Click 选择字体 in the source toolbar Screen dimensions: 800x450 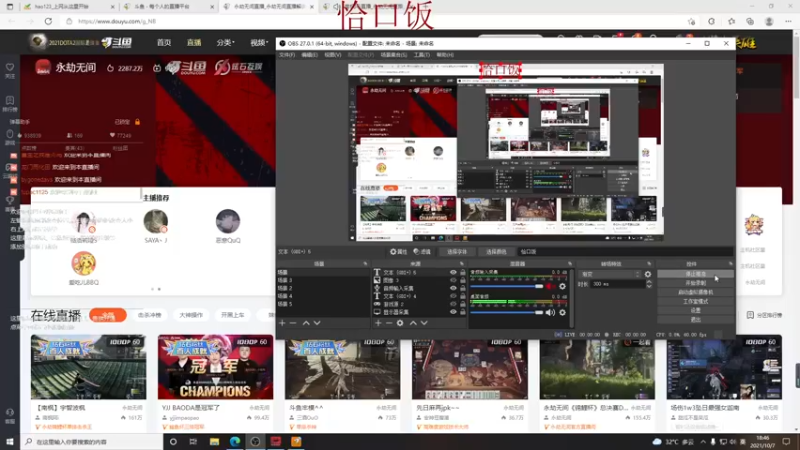tap(457, 252)
